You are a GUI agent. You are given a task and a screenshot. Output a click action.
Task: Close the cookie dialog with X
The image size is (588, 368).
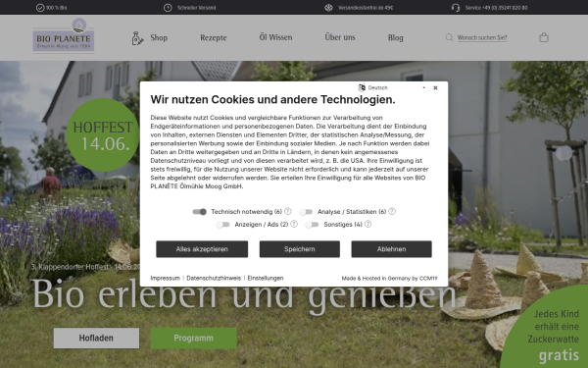[x=435, y=88]
